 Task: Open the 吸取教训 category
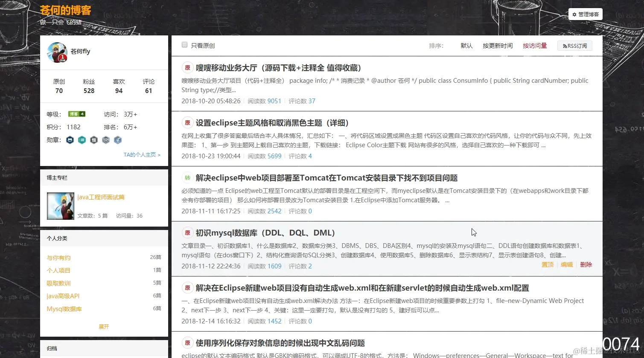[x=58, y=283]
